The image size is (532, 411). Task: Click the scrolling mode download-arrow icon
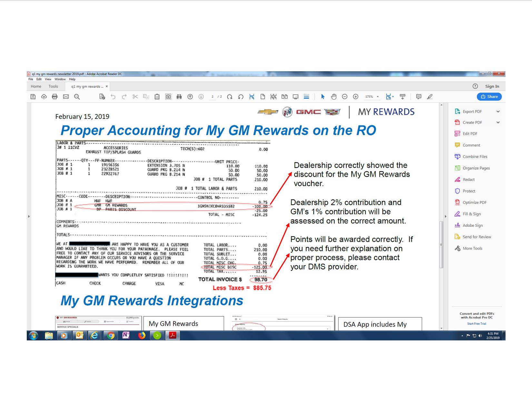pos(402,97)
